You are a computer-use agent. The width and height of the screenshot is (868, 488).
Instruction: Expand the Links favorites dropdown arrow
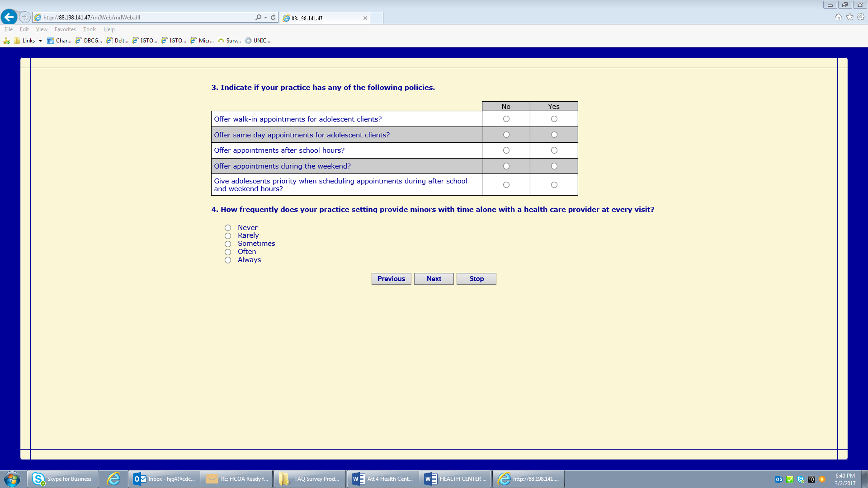40,41
